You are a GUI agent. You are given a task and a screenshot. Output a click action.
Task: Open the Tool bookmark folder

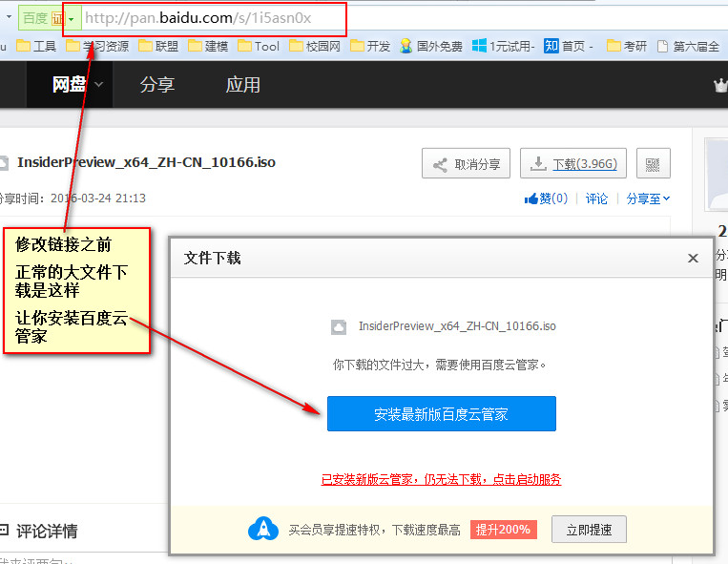pos(259,46)
